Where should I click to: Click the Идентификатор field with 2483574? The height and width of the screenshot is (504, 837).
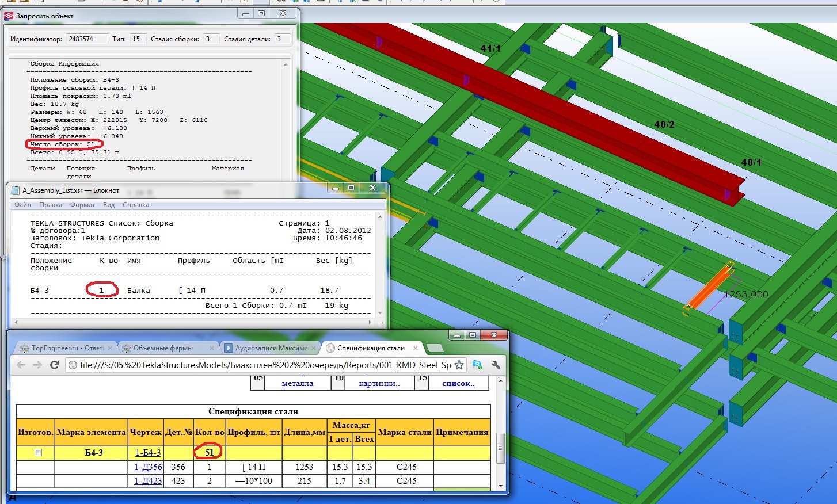(86, 39)
